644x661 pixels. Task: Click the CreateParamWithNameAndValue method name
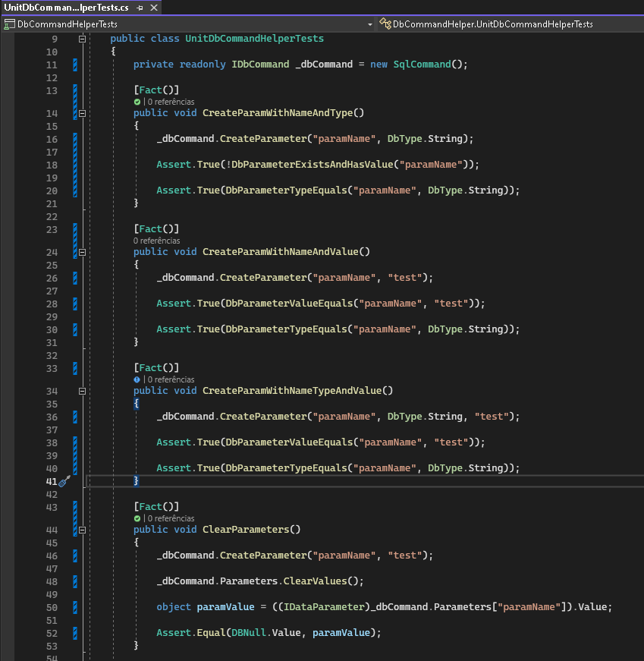(280, 252)
